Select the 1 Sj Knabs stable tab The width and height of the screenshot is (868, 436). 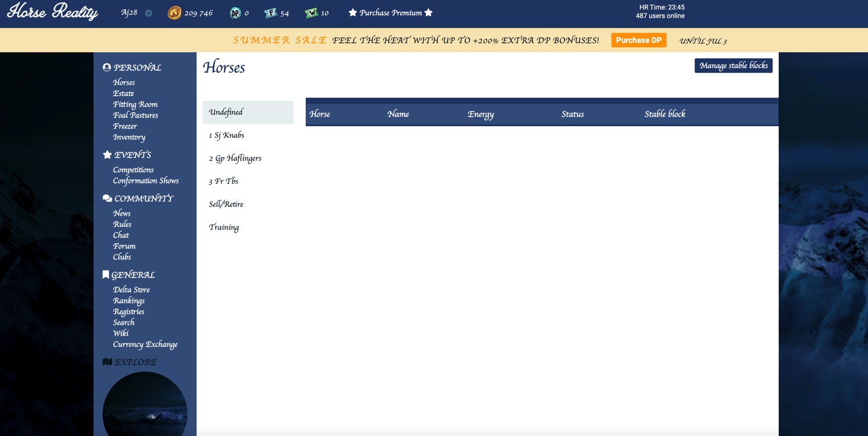[248, 135]
